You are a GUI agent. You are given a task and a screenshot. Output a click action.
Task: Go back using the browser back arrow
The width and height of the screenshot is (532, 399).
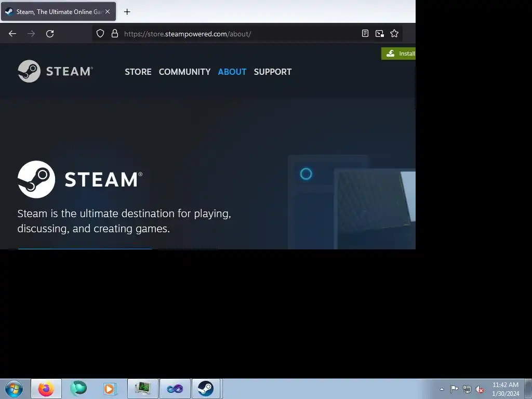click(x=12, y=34)
